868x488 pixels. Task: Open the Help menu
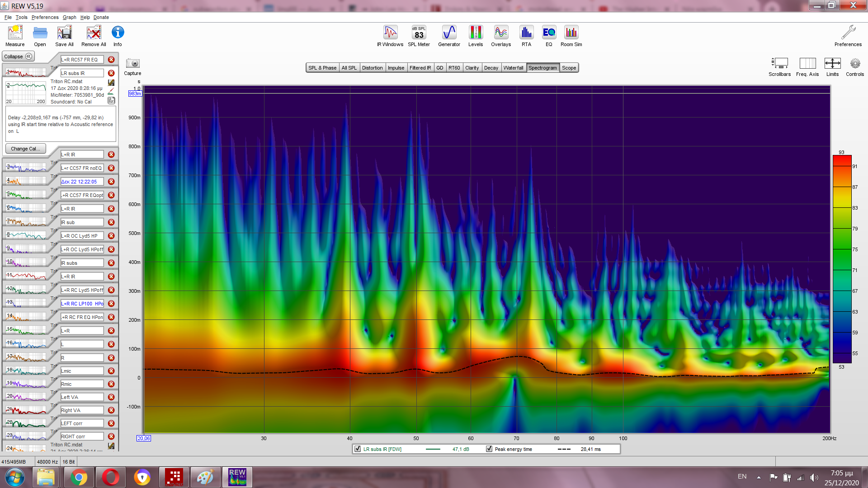pos(85,17)
